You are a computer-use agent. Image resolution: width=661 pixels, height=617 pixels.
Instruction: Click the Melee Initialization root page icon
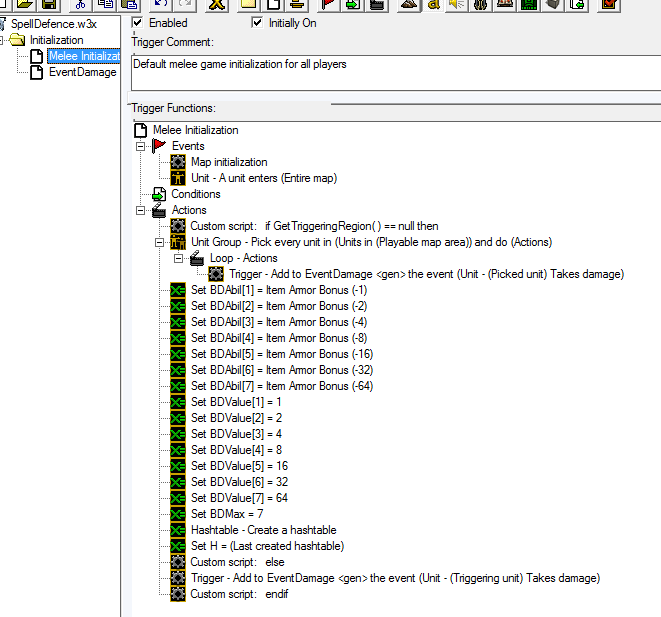(141, 130)
